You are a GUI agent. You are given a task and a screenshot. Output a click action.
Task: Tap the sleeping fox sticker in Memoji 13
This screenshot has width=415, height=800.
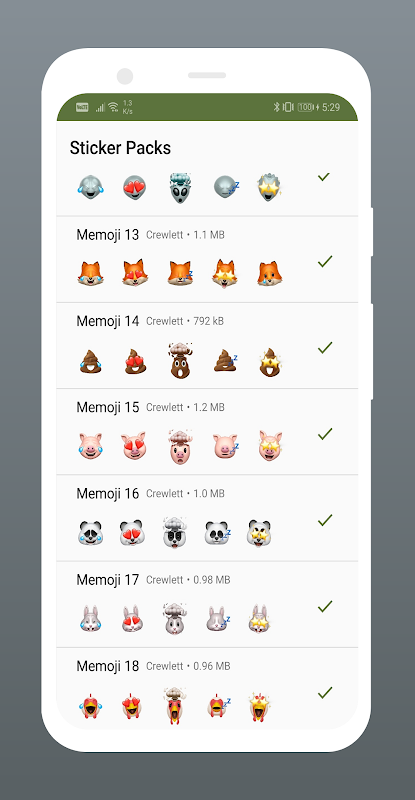click(180, 273)
